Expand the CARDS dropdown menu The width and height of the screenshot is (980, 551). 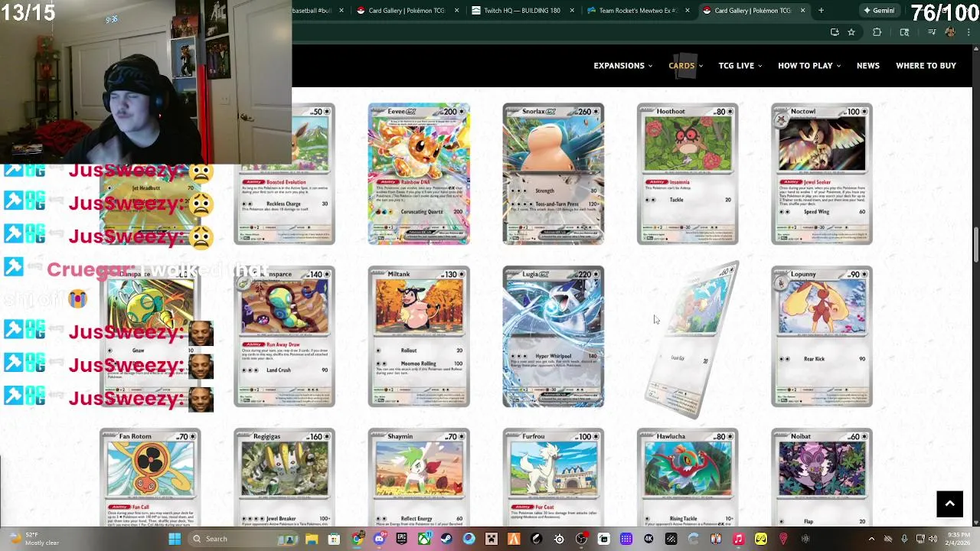tap(685, 66)
